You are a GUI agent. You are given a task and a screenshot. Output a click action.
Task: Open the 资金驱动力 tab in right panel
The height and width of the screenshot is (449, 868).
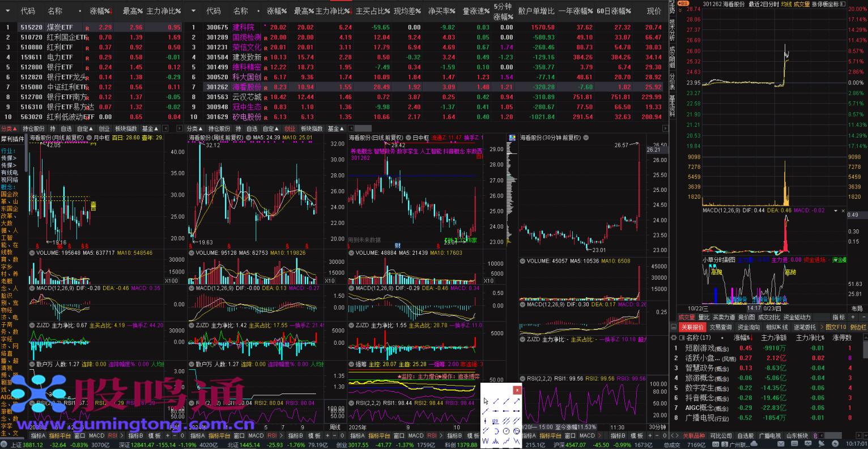click(797, 317)
